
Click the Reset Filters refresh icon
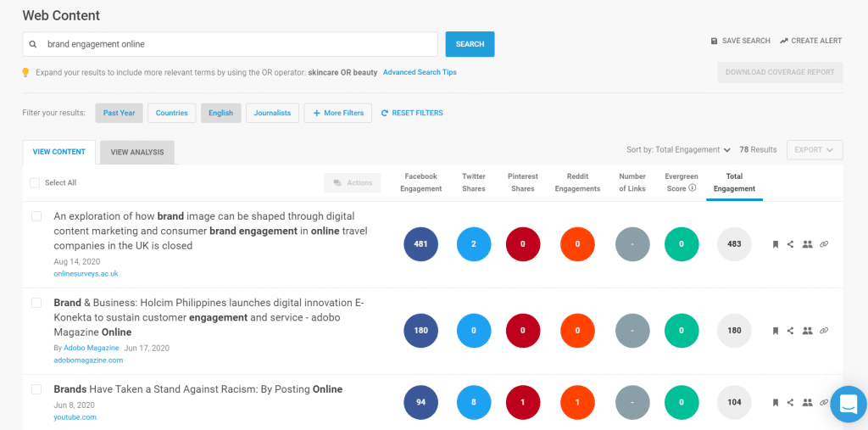385,113
